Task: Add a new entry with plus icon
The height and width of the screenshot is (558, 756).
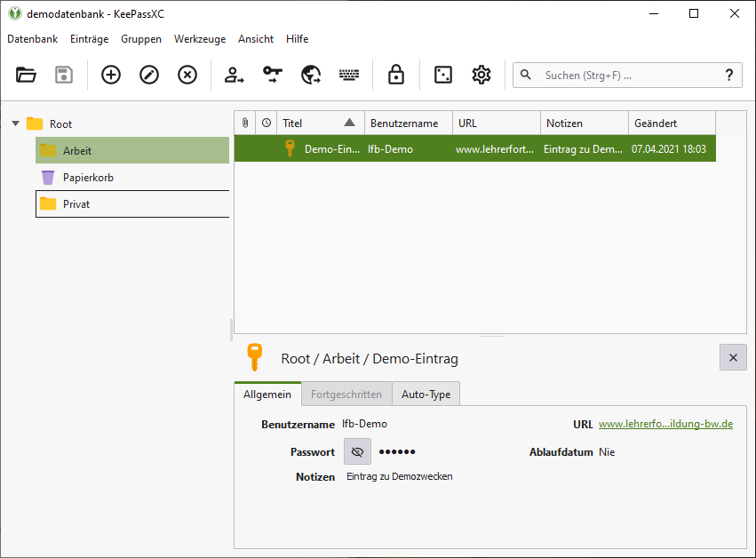Action: pos(111,76)
